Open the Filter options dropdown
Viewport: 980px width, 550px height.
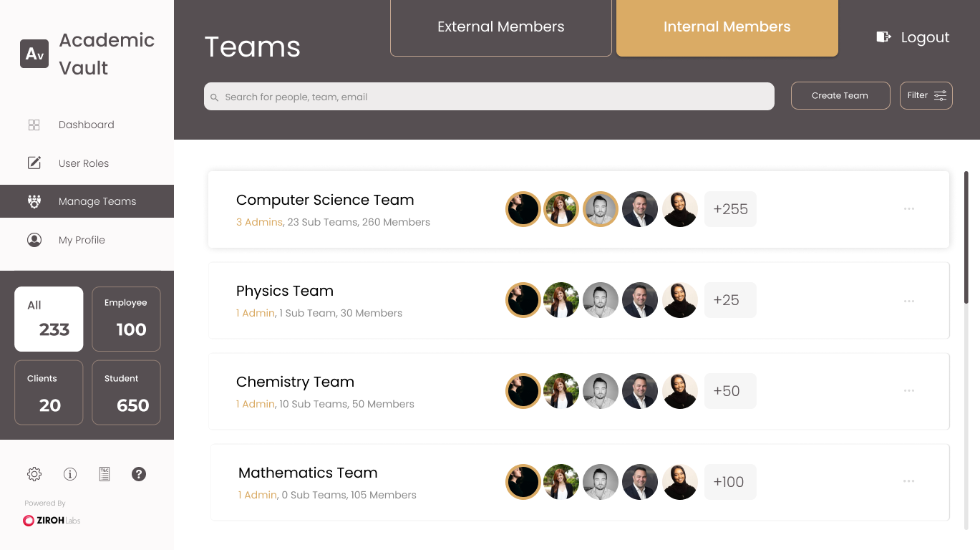point(926,95)
